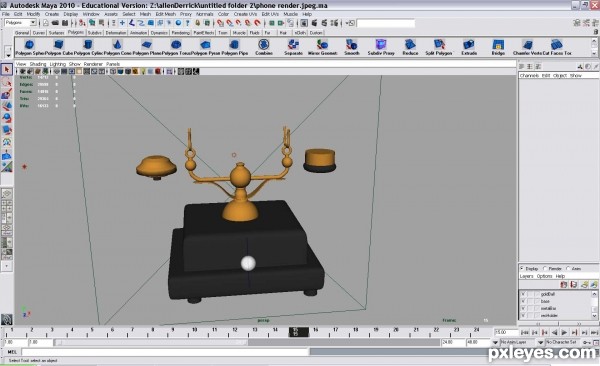
Task: Click the Bridge shelf icon
Action: 498,44
